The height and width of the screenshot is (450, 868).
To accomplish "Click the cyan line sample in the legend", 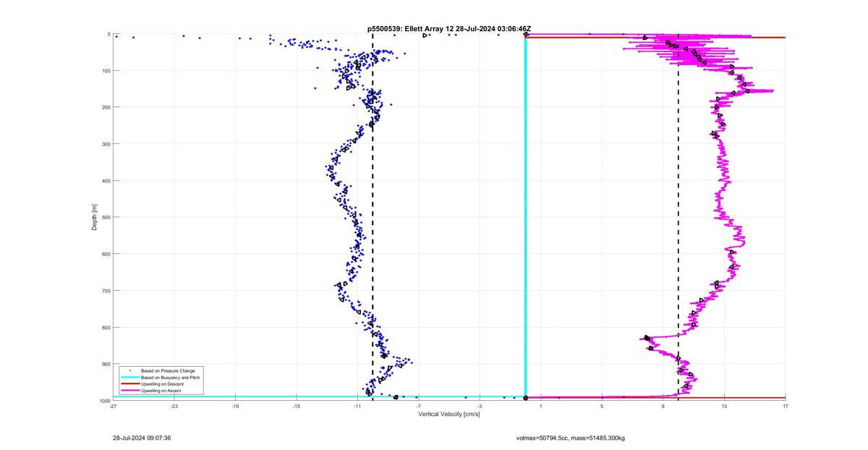I will (129, 378).
